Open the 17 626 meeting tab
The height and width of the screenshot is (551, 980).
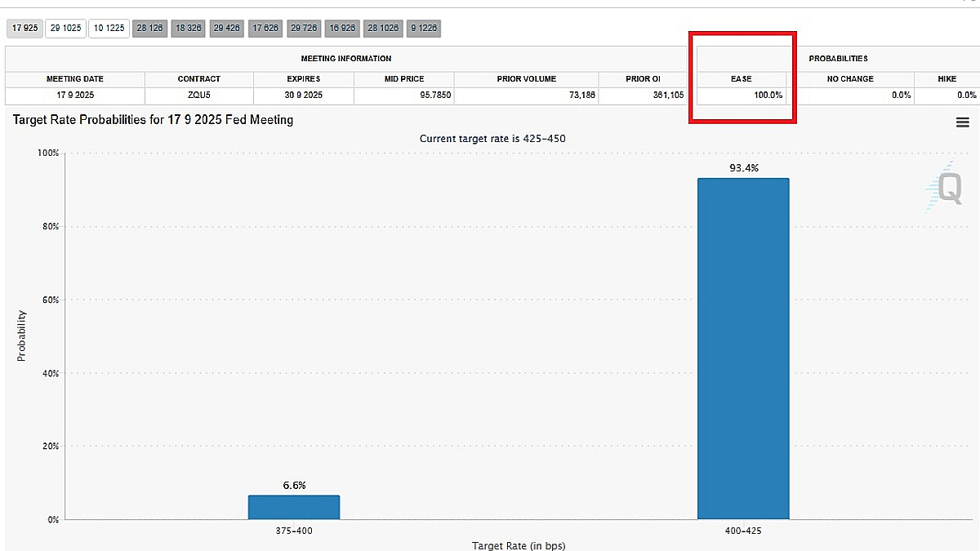[265, 28]
